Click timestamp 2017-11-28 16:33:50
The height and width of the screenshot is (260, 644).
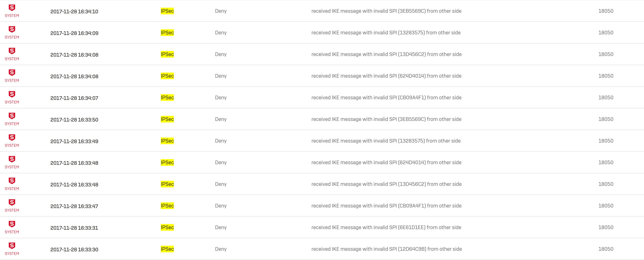[x=74, y=120]
